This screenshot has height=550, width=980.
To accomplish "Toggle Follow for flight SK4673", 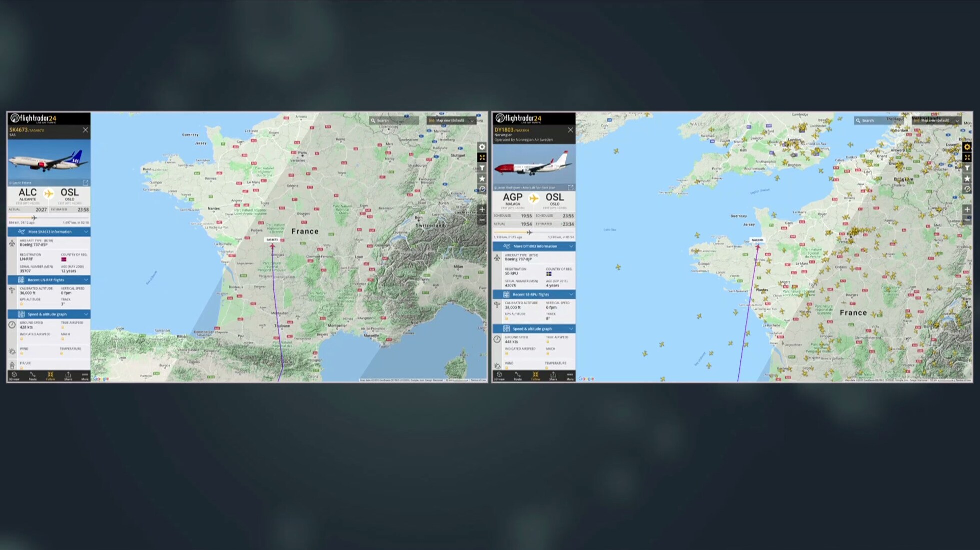I will [x=50, y=376].
